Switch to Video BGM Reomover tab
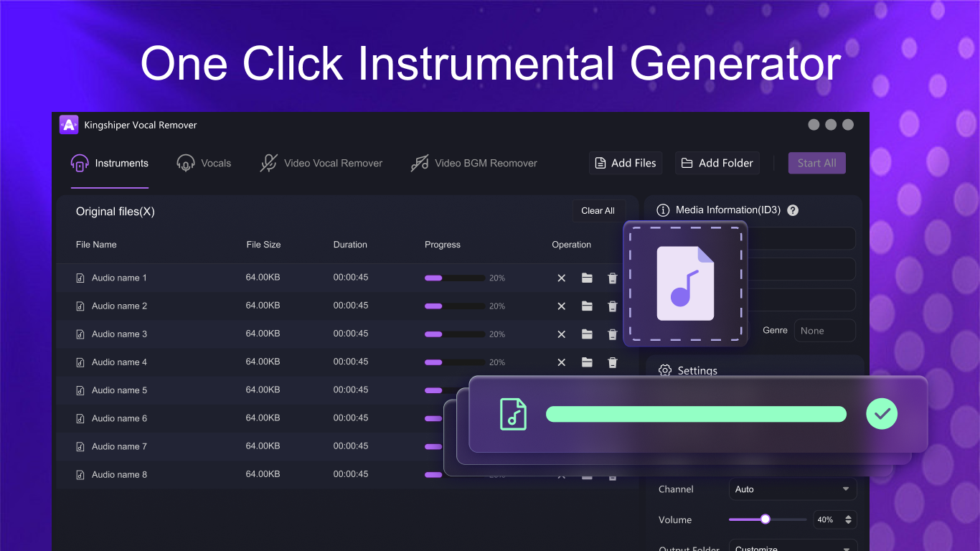980x551 pixels. 473,163
